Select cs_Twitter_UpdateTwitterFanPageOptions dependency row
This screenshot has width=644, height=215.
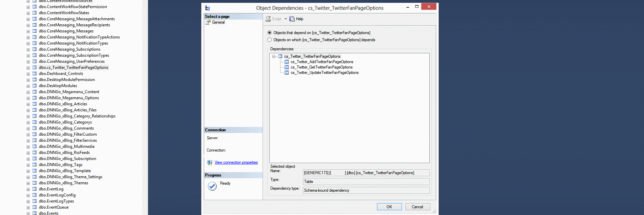(325, 73)
